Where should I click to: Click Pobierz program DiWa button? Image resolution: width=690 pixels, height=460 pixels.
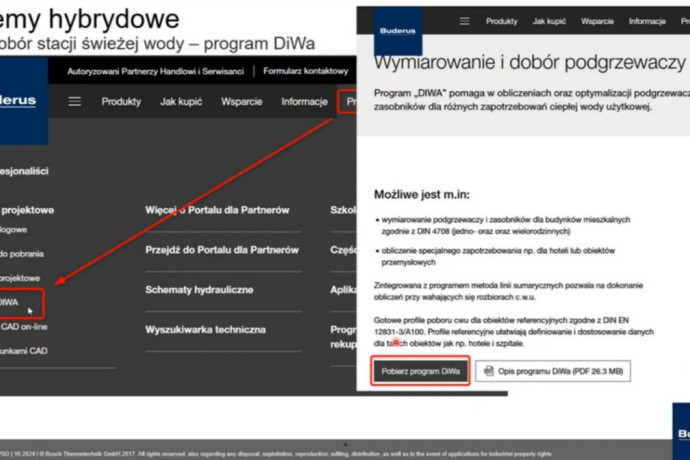coord(420,371)
